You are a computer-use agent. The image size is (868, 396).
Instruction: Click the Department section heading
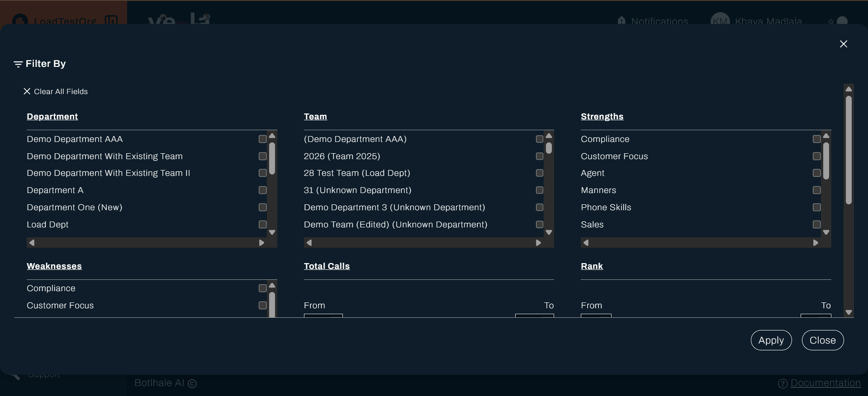click(52, 117)
